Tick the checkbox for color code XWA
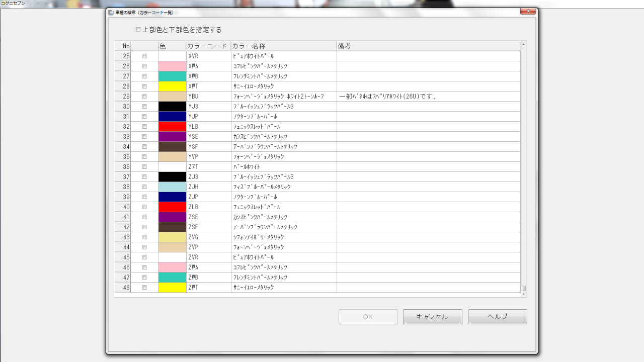 coord(144,66)
